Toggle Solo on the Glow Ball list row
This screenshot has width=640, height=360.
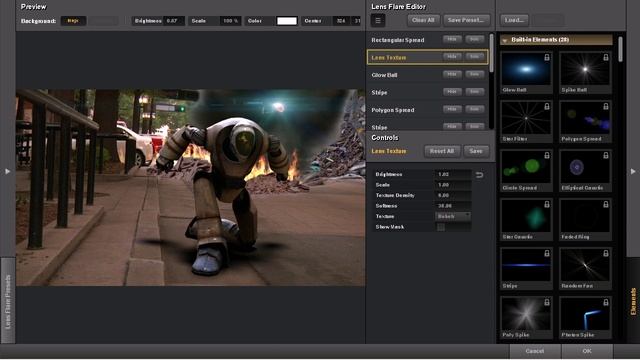tap(475, 74)
